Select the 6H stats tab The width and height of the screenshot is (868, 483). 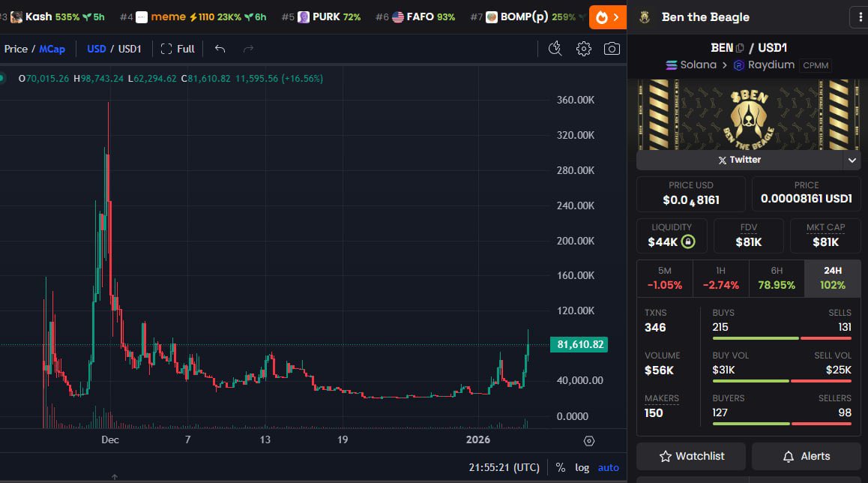point(776,278)
